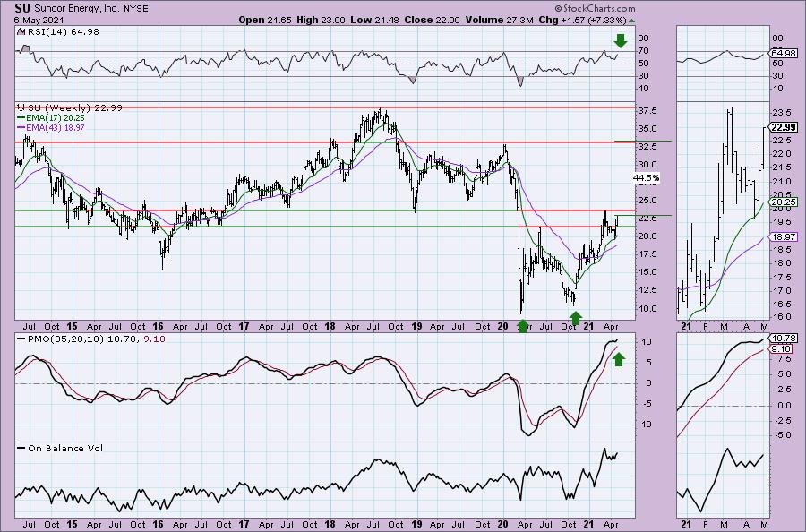Click the 64.98 RSI value tag
The image size is (806, 532).
(784, 53)
